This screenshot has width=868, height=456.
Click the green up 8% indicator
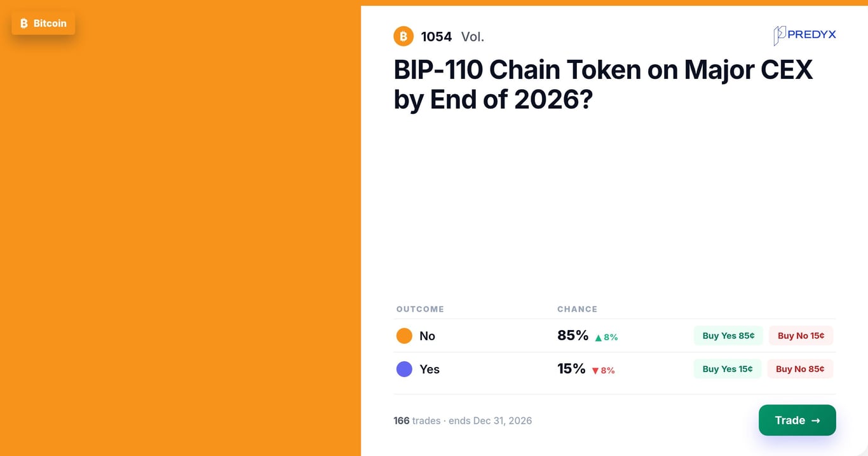pos(606,338)
